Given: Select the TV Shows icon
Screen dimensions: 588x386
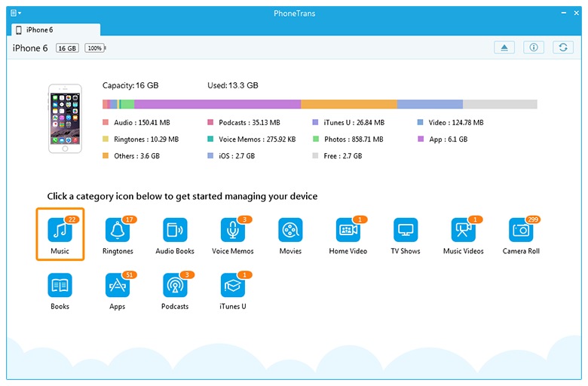Looking at the screenshot, I should pos(406,230).
